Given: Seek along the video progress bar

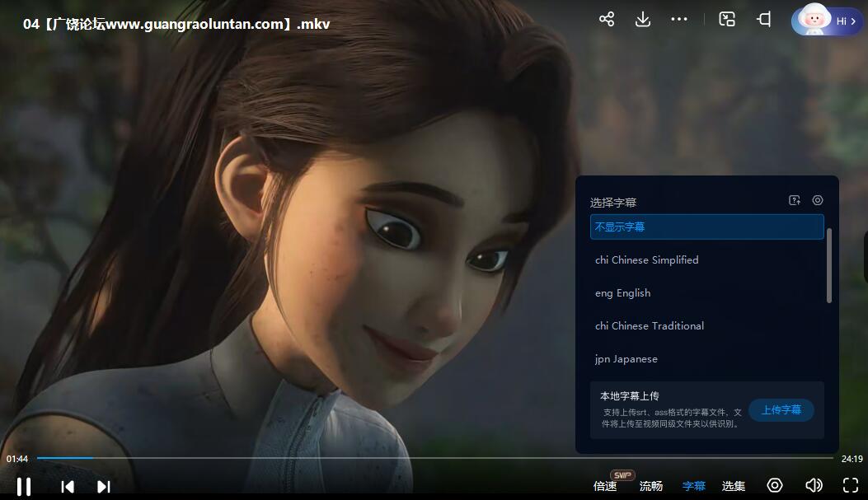Looking at the screenshot, I should (434, 458).
